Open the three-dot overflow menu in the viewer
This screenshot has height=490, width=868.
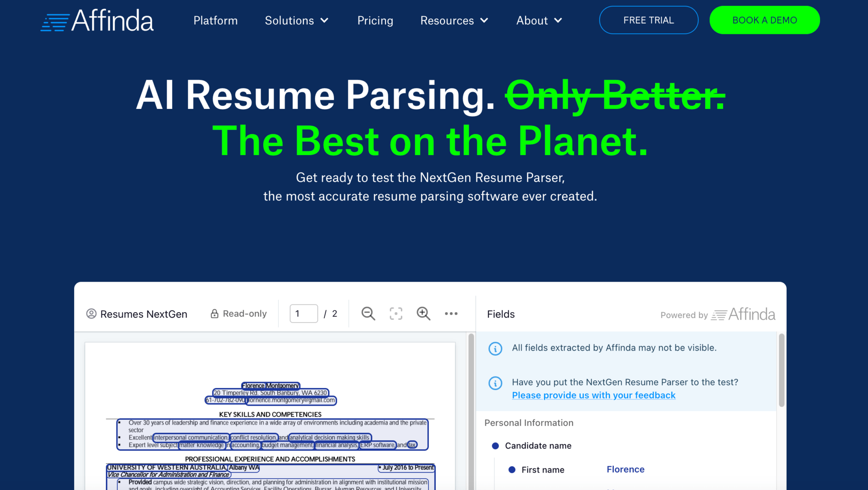pos(451,313)
